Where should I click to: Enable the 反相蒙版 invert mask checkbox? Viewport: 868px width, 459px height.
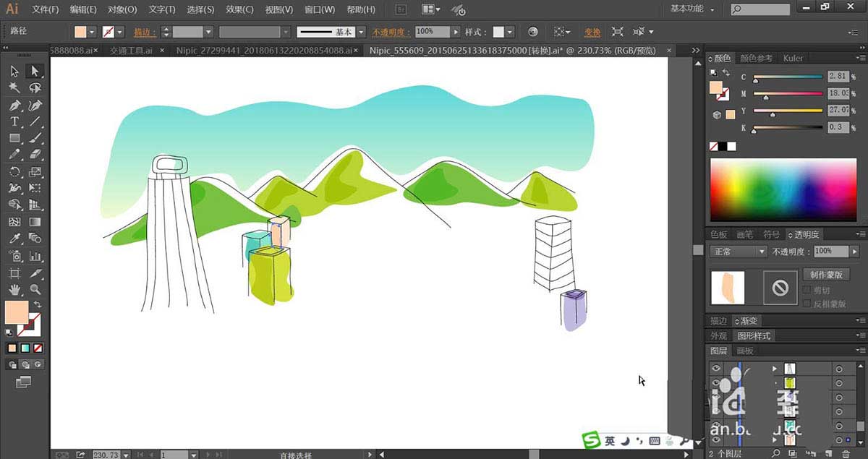click(x=807, y=304)
